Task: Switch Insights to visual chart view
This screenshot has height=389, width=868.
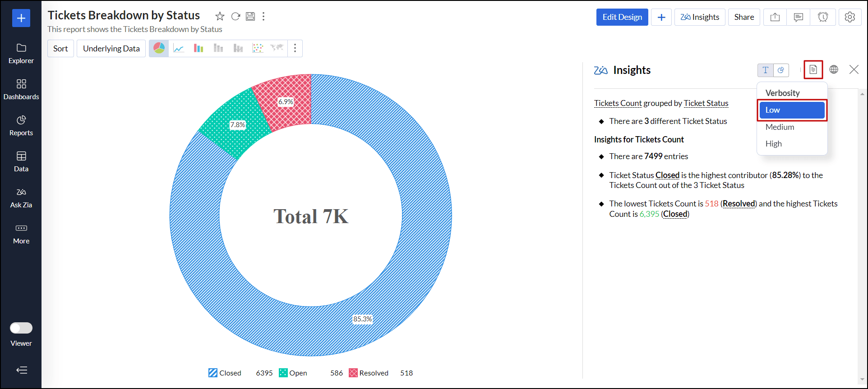Action: point(781,70)
